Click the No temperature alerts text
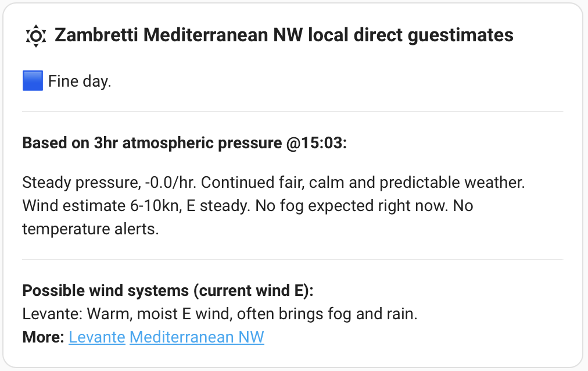Viewport: 588px width, 371px height. coord(248,217)
